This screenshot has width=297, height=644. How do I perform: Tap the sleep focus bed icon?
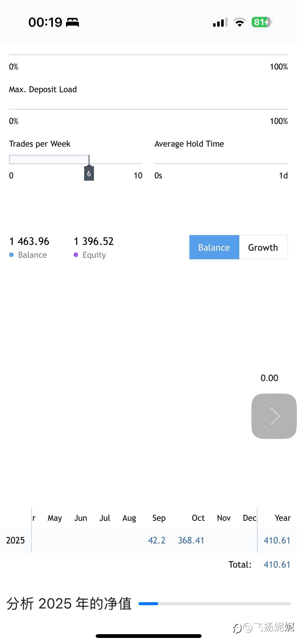(x=73, y=22)
